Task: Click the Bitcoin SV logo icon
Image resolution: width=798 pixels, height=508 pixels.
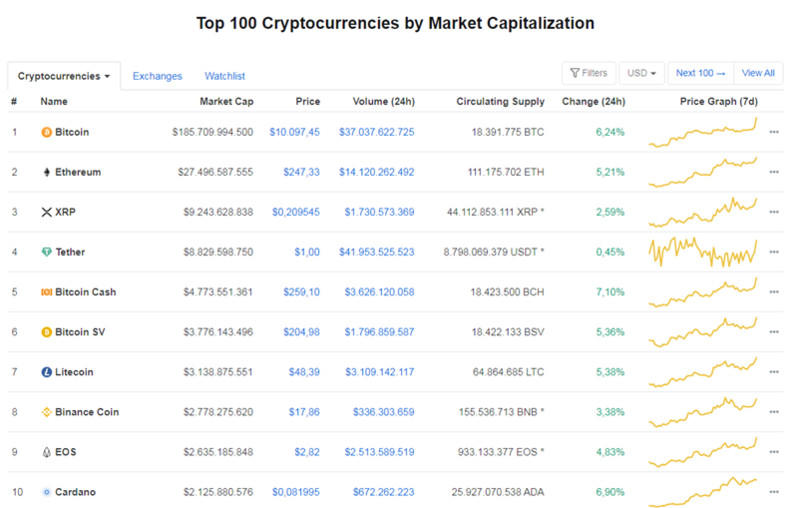Action: click(46, 332)
